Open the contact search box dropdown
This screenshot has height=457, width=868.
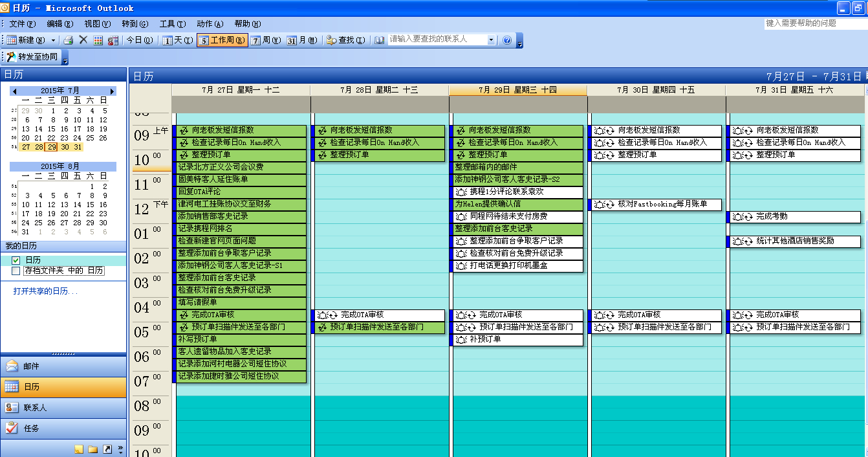[x=491, y=40]
